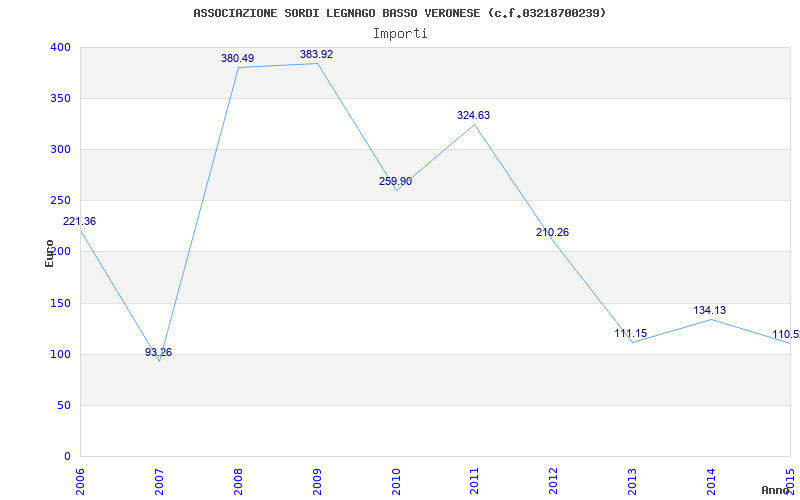Click the 2011 year axis label
800x500 pixels.
click(474, 482)
